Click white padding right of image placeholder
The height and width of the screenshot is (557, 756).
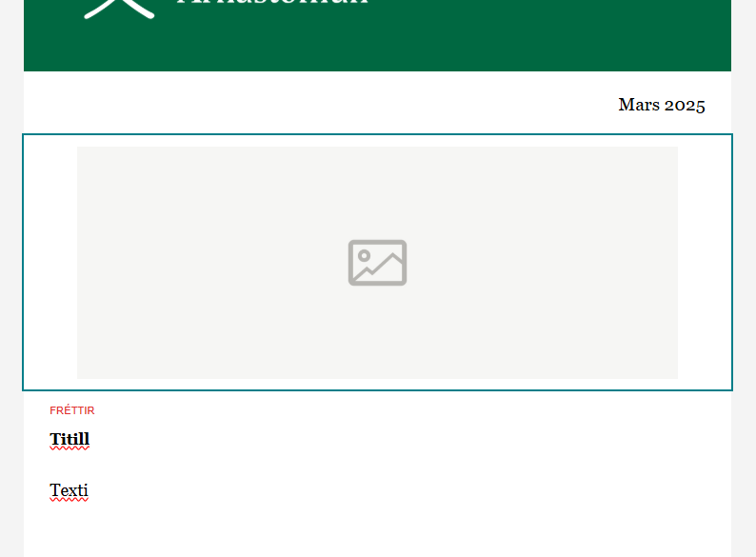(x=705, y=263)
